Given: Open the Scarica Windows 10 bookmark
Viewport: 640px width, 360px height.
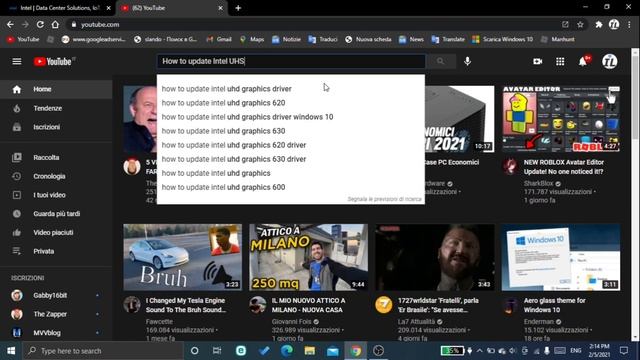Looking at the screenshot, I should [x=503, y=39].
